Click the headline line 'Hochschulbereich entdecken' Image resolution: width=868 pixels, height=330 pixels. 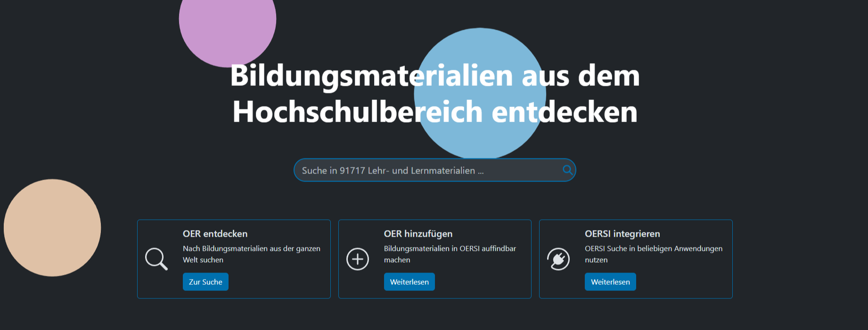point(434,112)
